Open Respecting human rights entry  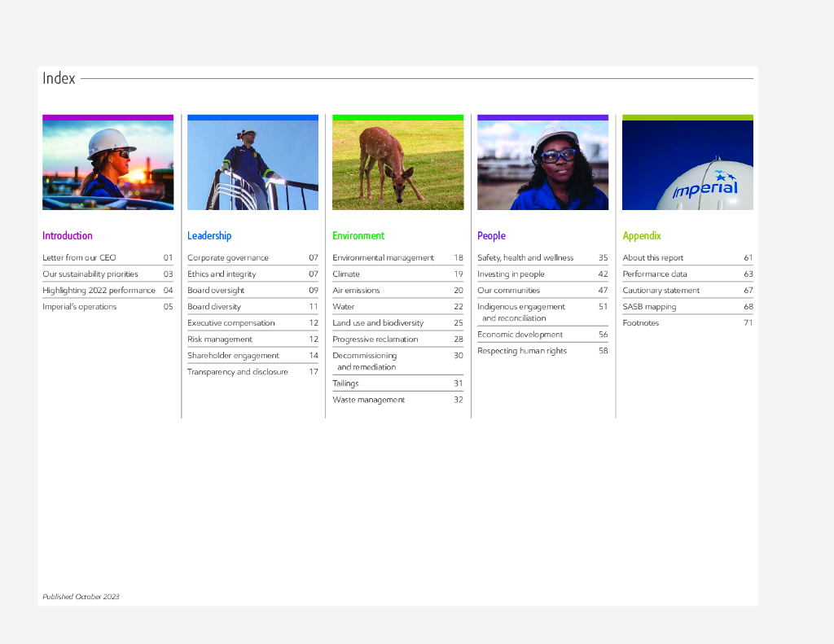pyautogui.click(x=522, y=351)
